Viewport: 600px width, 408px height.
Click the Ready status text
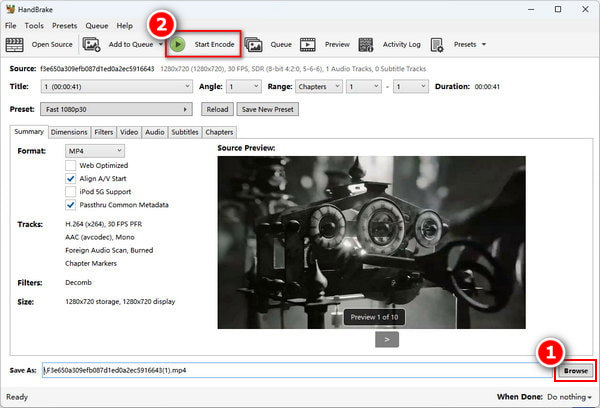17,397
